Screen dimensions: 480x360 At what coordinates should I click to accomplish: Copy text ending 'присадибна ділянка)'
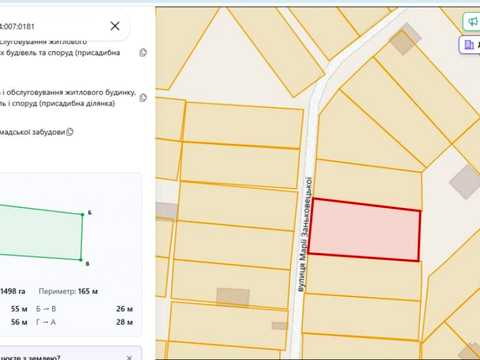coord(143,97)
